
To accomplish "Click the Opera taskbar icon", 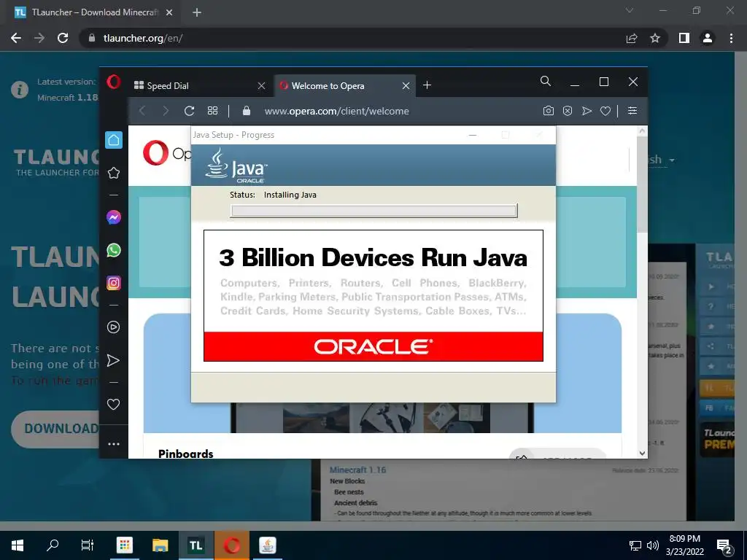I will click(x=231, y=545).
